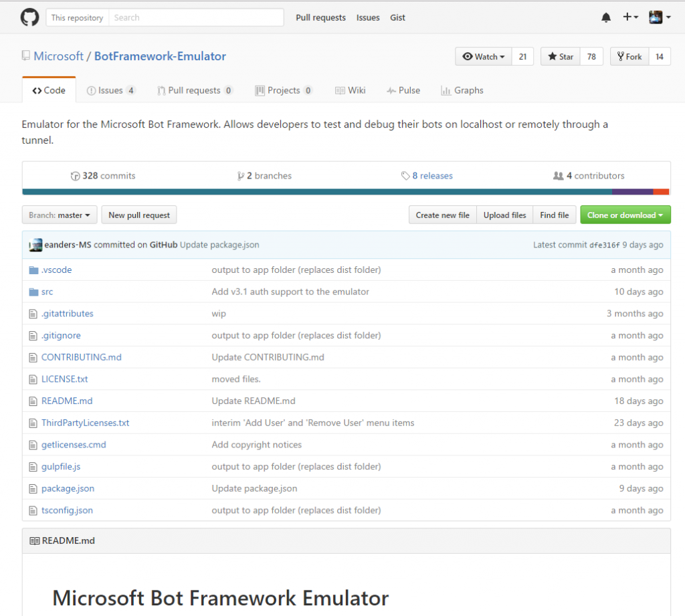Select the Code tab
The height and width of the screenshot is (616, 685).
pos(49,90)
